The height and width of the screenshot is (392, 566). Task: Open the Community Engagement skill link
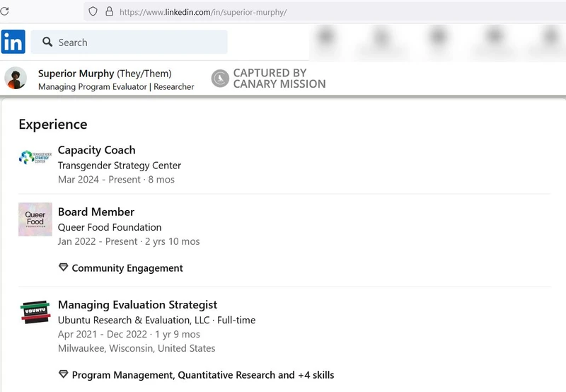[127, 268]
